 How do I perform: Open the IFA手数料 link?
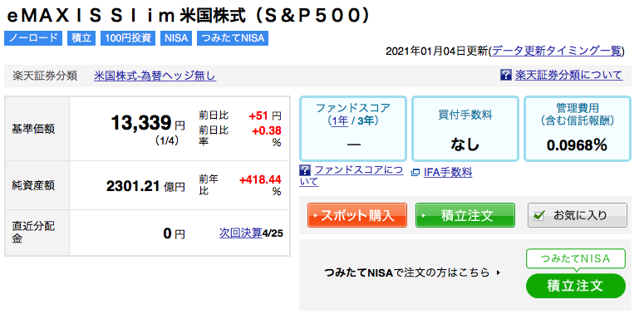pyautogui.click(x=448, y=173)
